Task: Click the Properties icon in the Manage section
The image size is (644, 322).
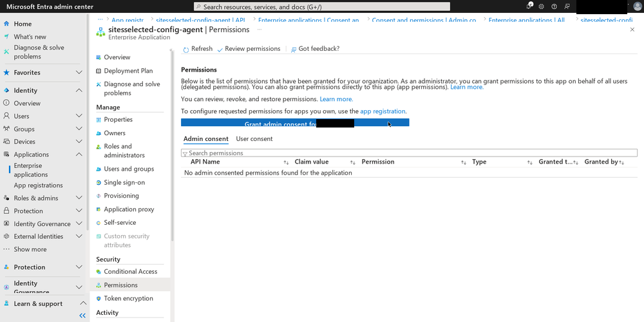Action: [x=99, y=120]
